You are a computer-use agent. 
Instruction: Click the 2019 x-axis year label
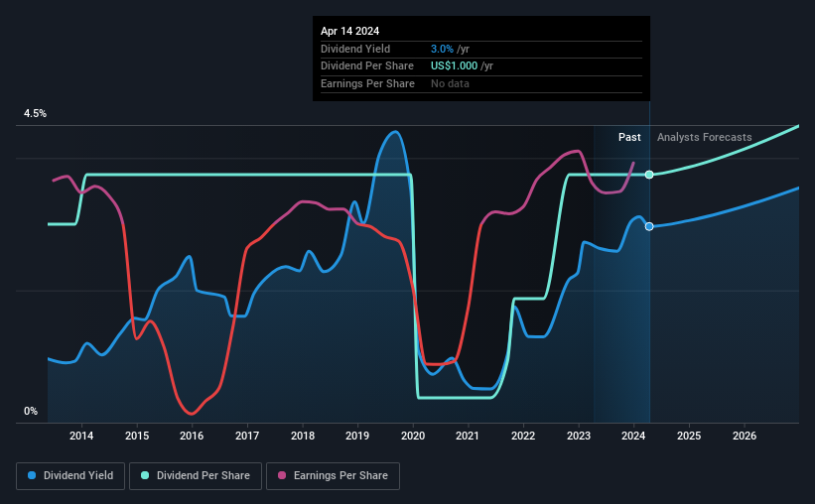pos(357,436)
